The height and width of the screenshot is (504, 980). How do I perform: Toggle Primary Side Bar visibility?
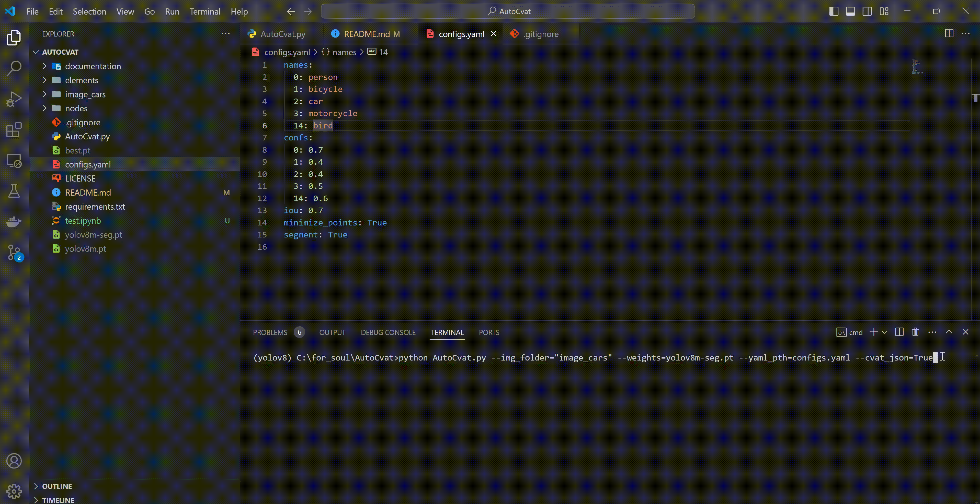(834, 11)
